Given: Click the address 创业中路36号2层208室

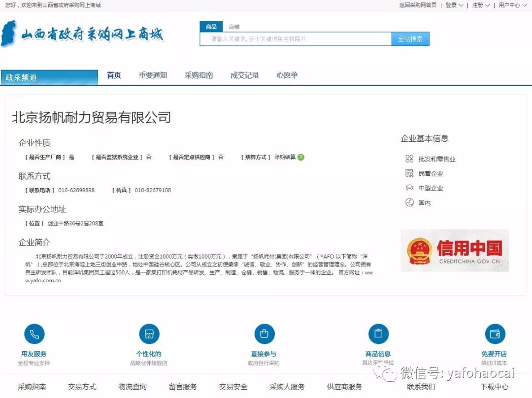Looking at the screenshot, I should 75,223.
